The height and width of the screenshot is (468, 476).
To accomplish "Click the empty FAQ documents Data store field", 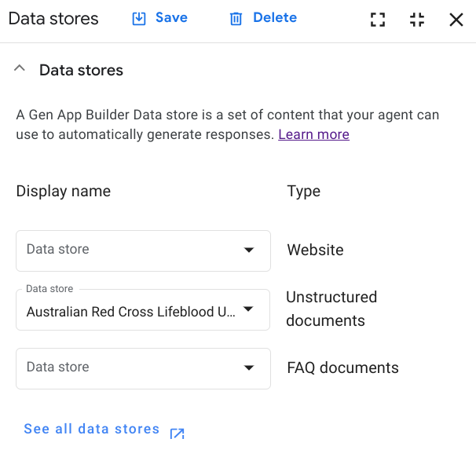I will 126,368.
